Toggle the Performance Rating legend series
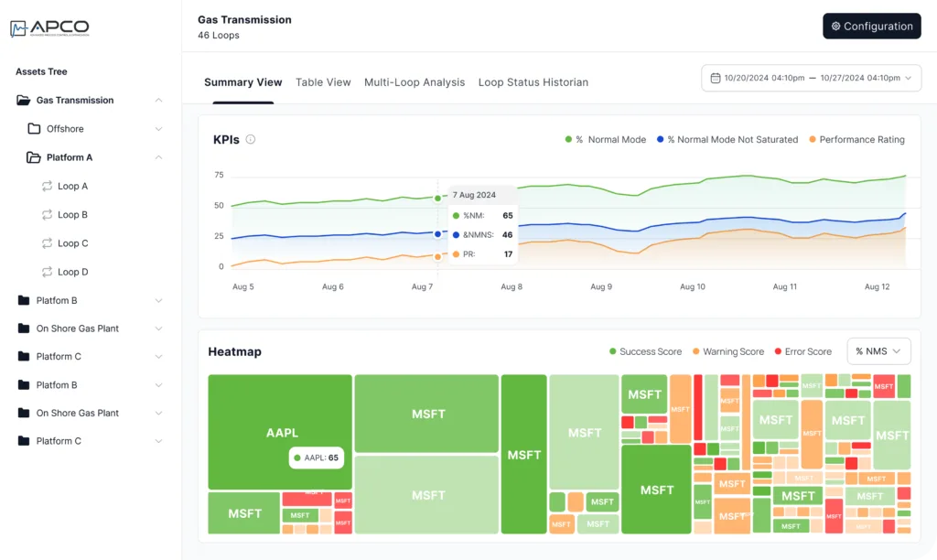Viewport: 937px width, 560px height. 856,140
